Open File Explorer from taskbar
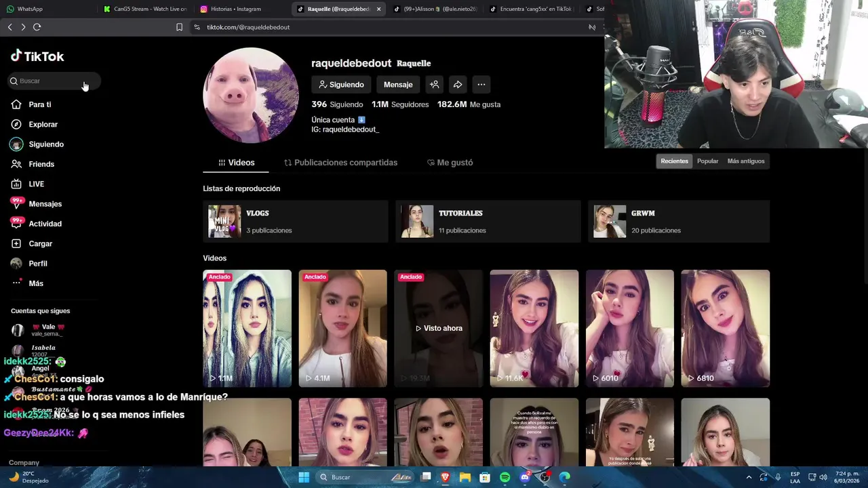 click(x=465, y=477)
